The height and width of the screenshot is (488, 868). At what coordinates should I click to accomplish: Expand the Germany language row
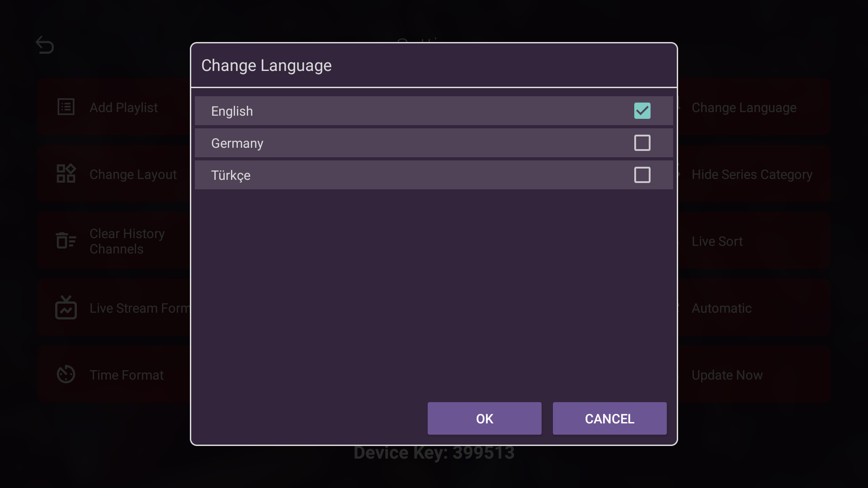click(x=407, y=143)
